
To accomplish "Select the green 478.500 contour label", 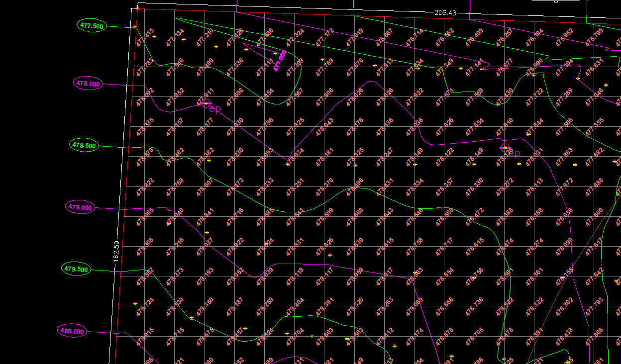I will (x=84, y=146).
